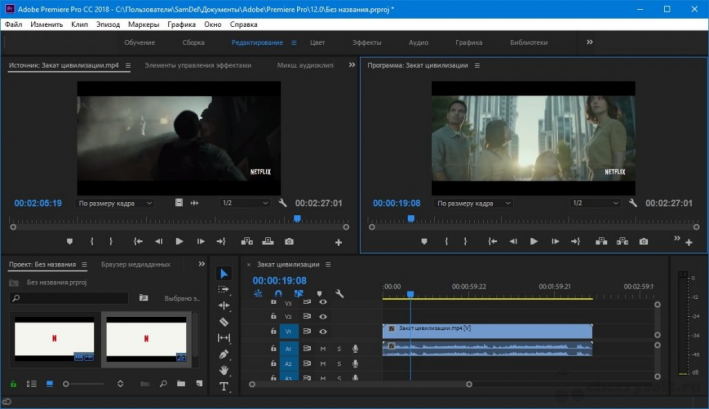
Task: Open timeline wrench display settings
Action: coord(340,294)
